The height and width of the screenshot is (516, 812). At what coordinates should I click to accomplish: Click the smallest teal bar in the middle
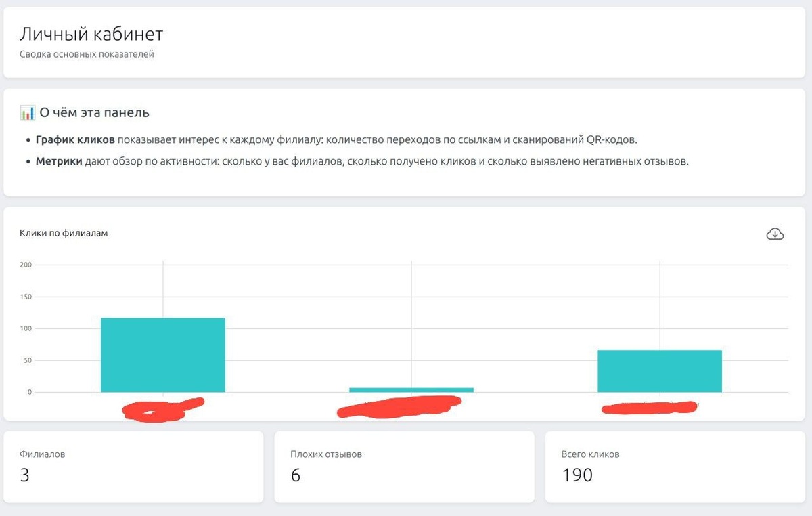coord(411,390)
